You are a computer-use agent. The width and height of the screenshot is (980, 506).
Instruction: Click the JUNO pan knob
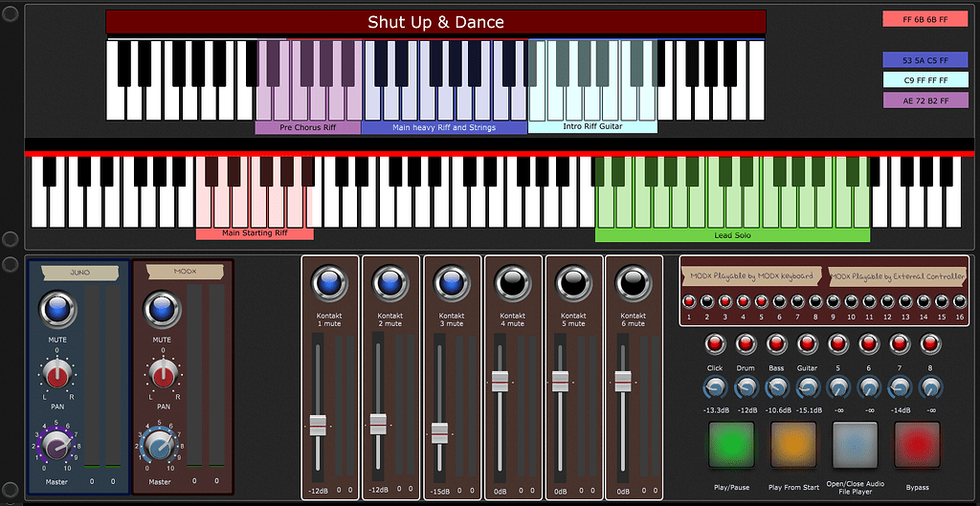(x=57, y=376)
